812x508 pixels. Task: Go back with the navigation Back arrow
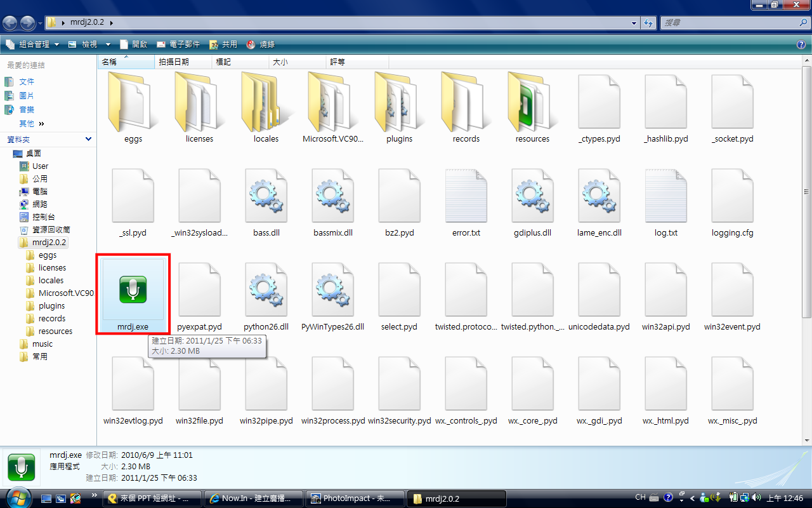pyautogui.click(x=10, y=23)
